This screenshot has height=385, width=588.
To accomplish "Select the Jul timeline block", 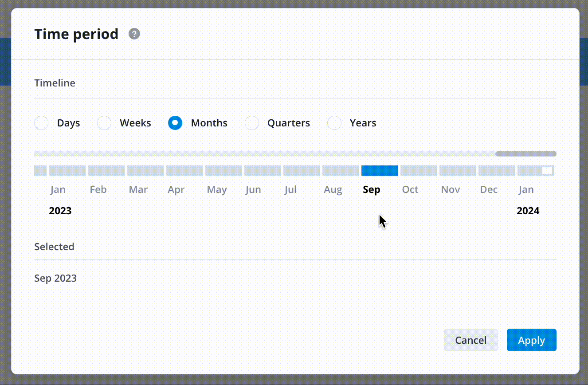I will pyautogui.click(x=302, y=171).
